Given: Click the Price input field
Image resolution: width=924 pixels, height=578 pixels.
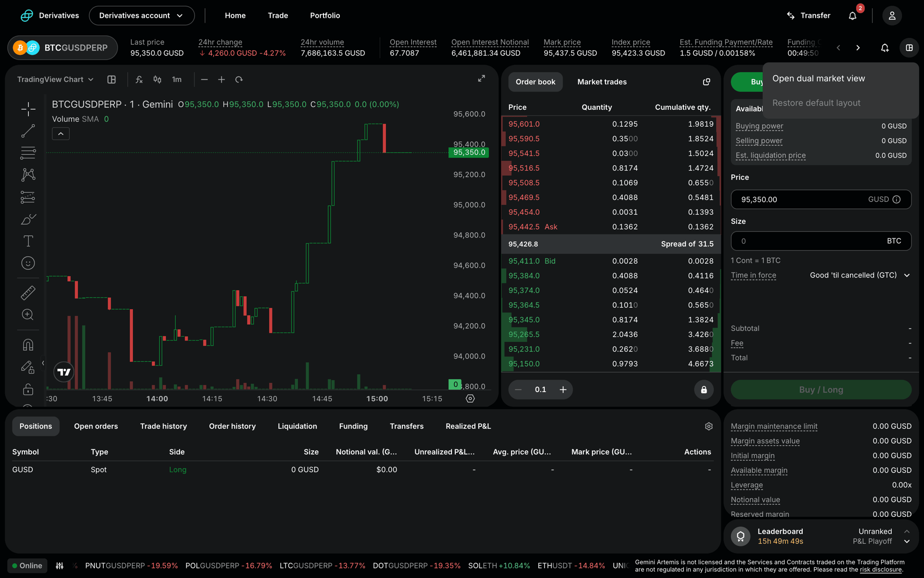Looking at the screenshot, I should (821, 199).
